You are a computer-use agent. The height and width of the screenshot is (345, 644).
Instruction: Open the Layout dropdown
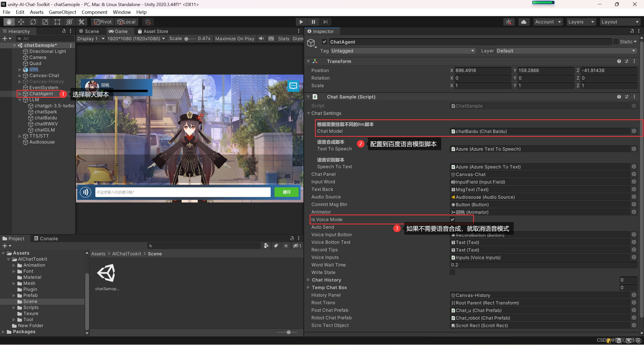point(620,22)
